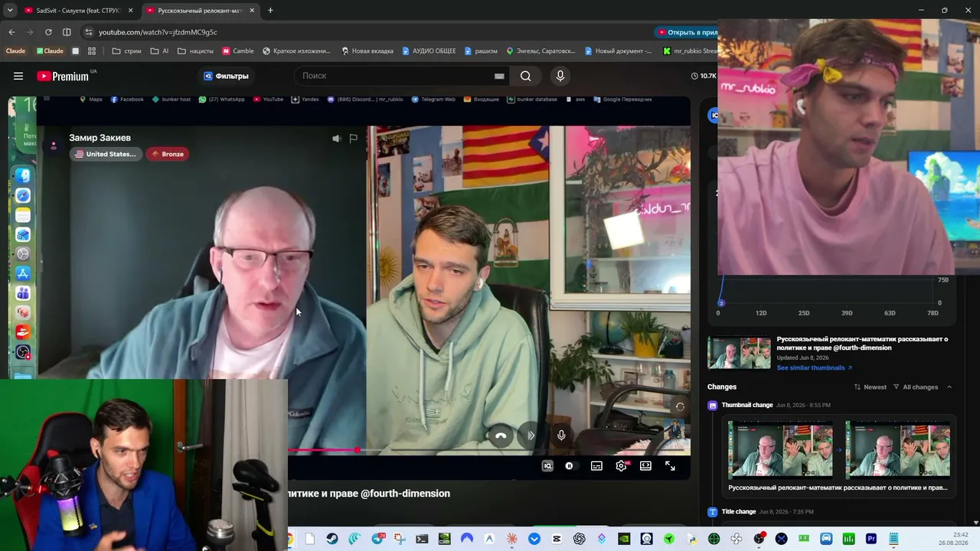Toggle subtitles in the video player

pyautogui.click(x=596, y=466)
